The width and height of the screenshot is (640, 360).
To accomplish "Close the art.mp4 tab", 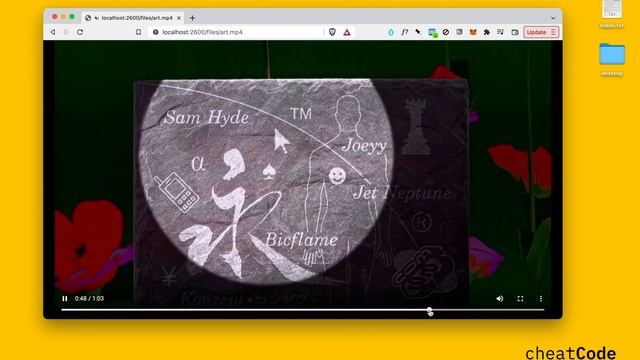I will click(179, 18).
